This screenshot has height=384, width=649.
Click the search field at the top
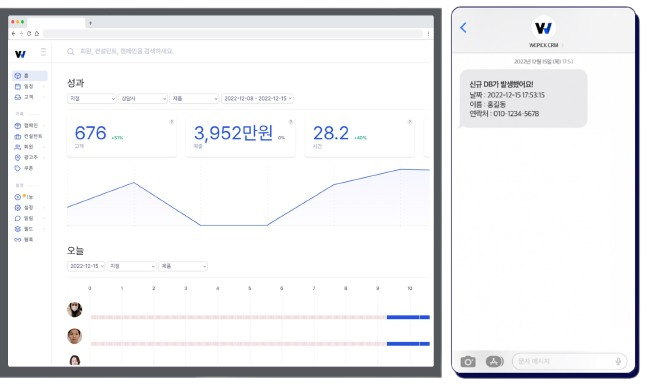244,51
